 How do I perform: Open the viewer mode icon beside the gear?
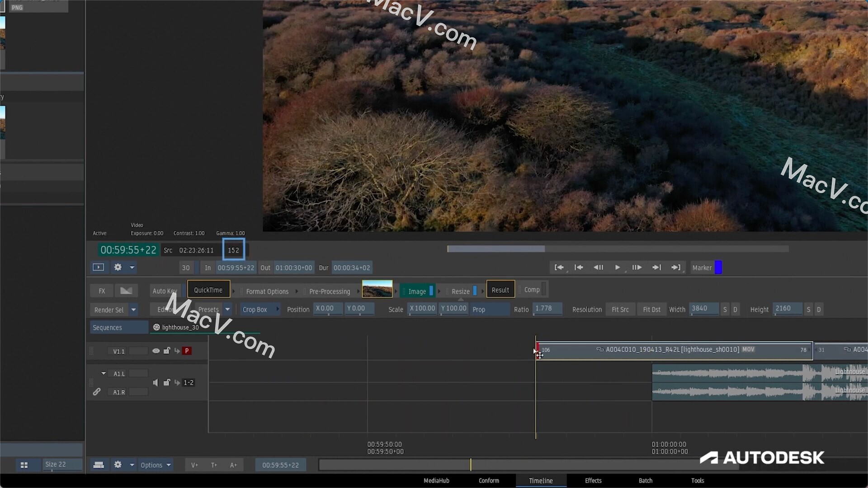click(x=98, y=267)
